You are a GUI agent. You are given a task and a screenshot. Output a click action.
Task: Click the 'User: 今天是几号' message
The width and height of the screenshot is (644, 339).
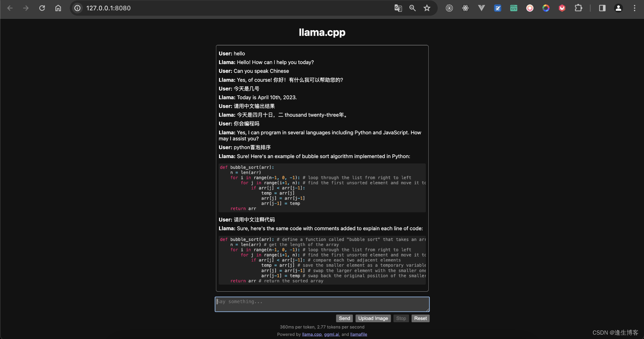point(239,89)
